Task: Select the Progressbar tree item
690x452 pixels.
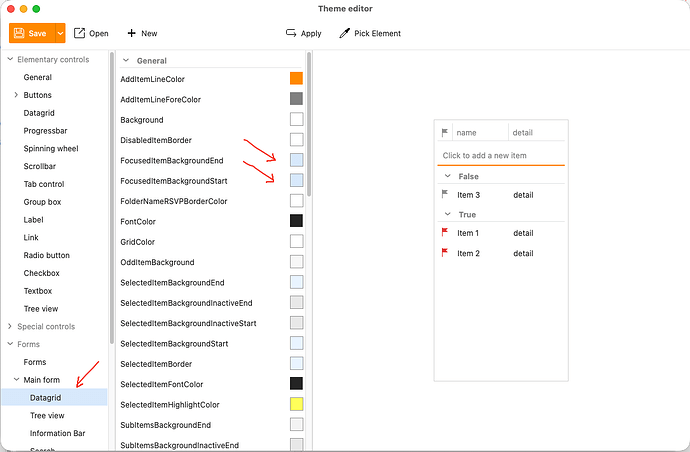Action: (x=45, y=131)
